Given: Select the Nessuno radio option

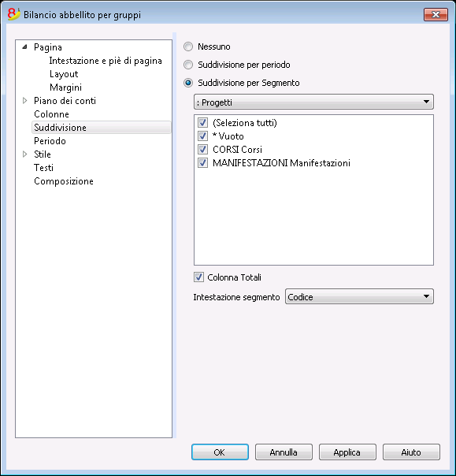Looking at the screenshot, I should tap(188, 46).
